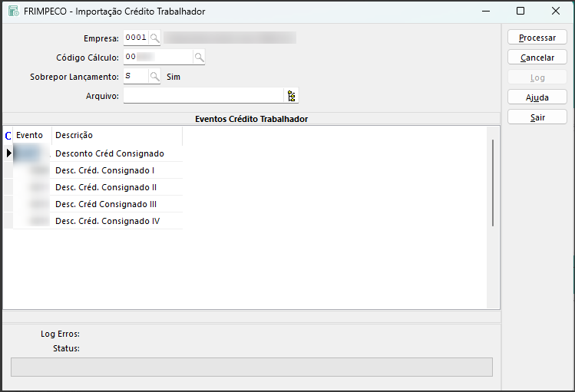Click the blue C column header

[8, 136]
